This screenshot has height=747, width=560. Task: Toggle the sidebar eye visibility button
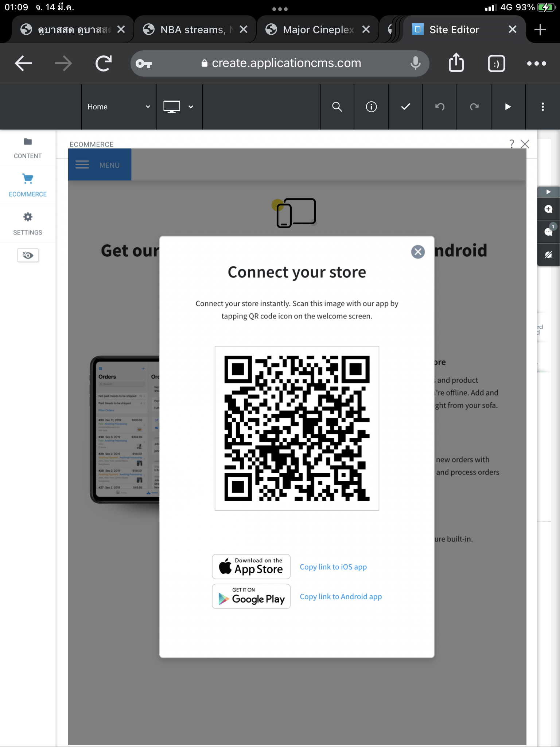[28, 255]
